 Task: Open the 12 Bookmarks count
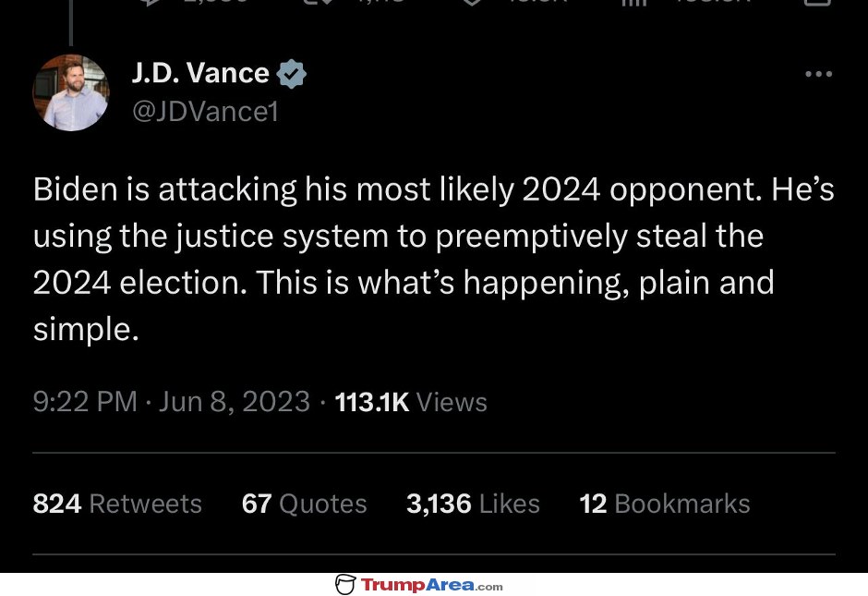coord(664,504)
